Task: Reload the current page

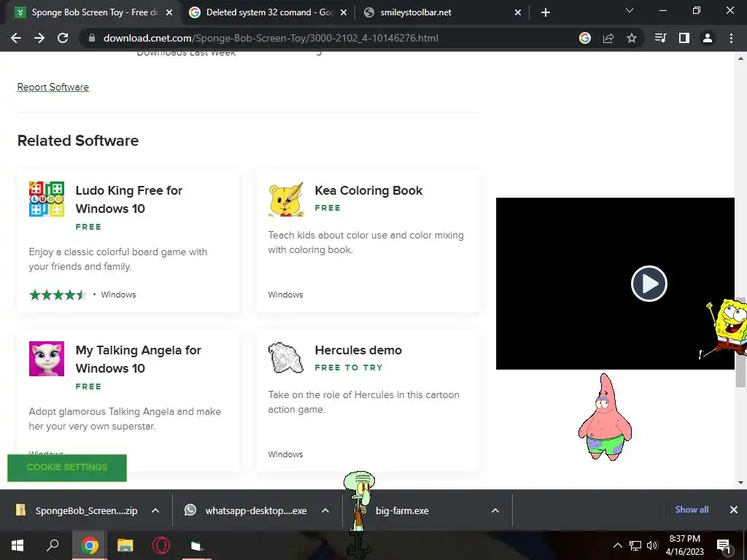Action: pyautogui.click(x=63, y=38)
